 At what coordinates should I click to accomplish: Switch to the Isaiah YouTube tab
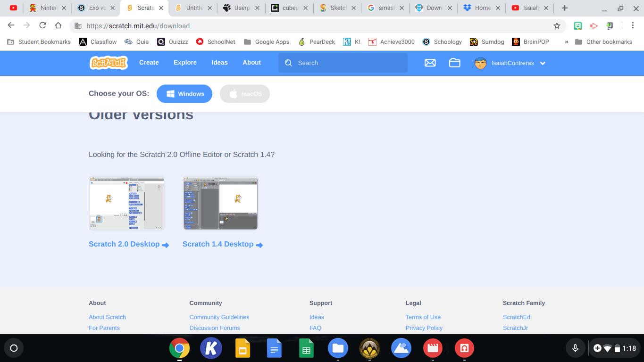coord(530,8)
